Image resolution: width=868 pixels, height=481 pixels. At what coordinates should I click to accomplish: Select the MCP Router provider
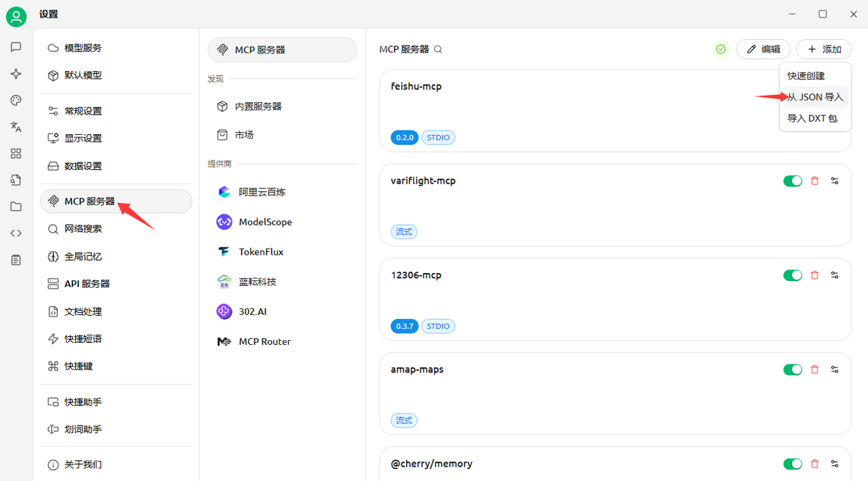click(x=282, y=341)
